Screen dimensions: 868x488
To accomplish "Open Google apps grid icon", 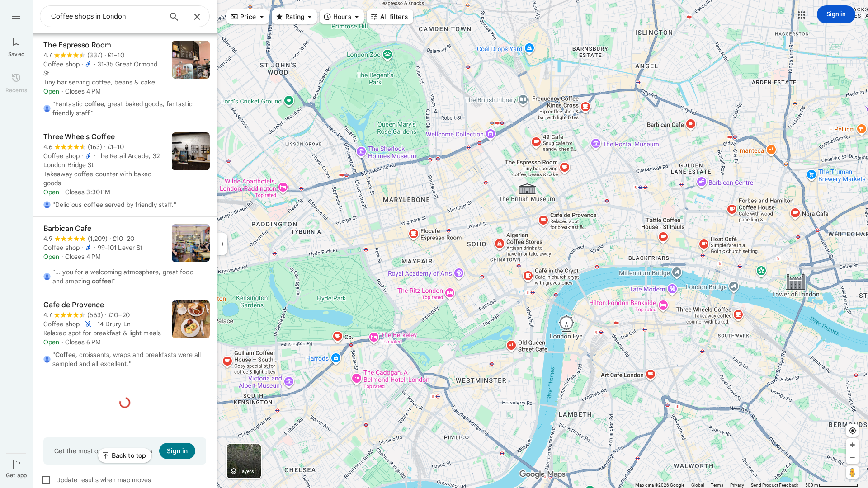I will tap(802, 15).
